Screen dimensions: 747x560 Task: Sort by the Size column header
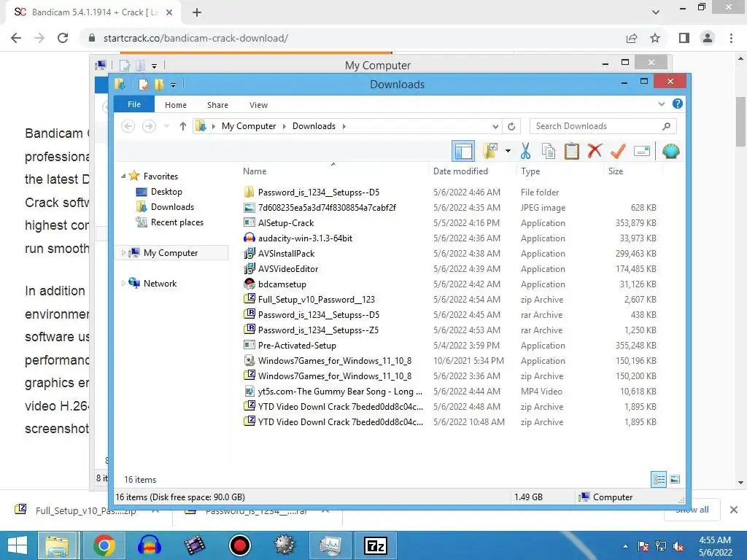(x=616, y=171)
